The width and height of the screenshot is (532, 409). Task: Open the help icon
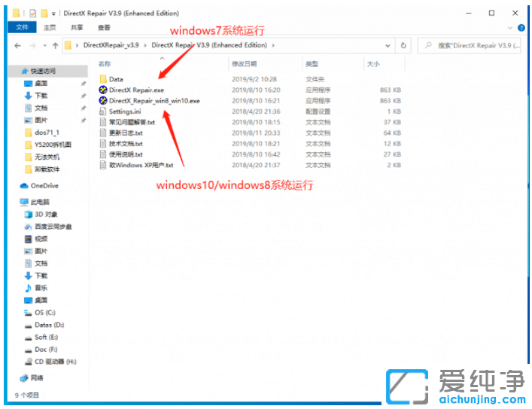pyautogui.click(x=521, y=28)
